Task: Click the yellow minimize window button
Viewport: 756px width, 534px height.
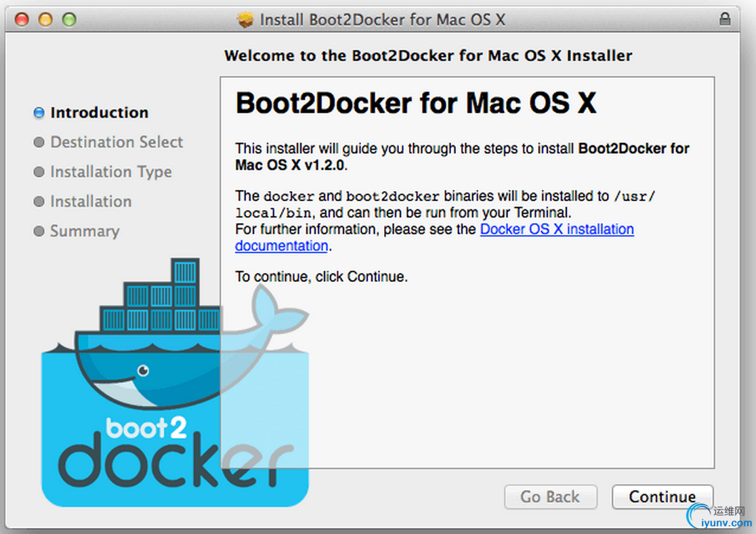Action: coord(45,19)
